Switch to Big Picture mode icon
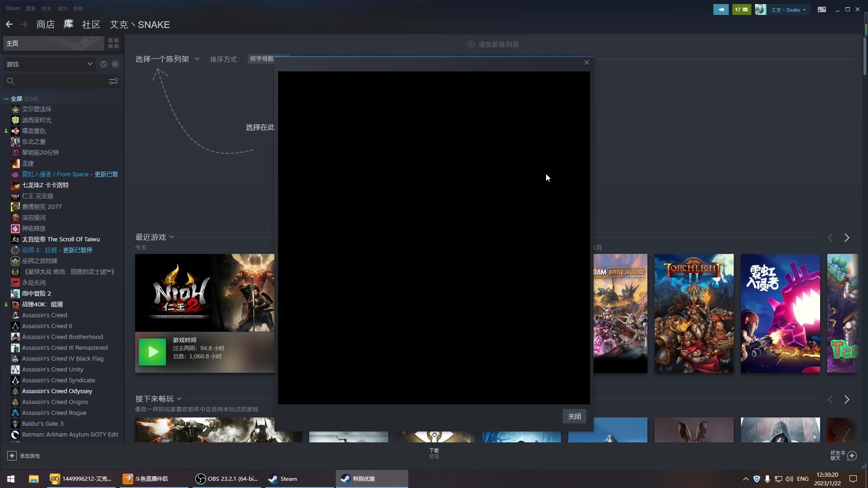Image resolution: width=868 pixels, height=488 pixels. click(822, 9)
